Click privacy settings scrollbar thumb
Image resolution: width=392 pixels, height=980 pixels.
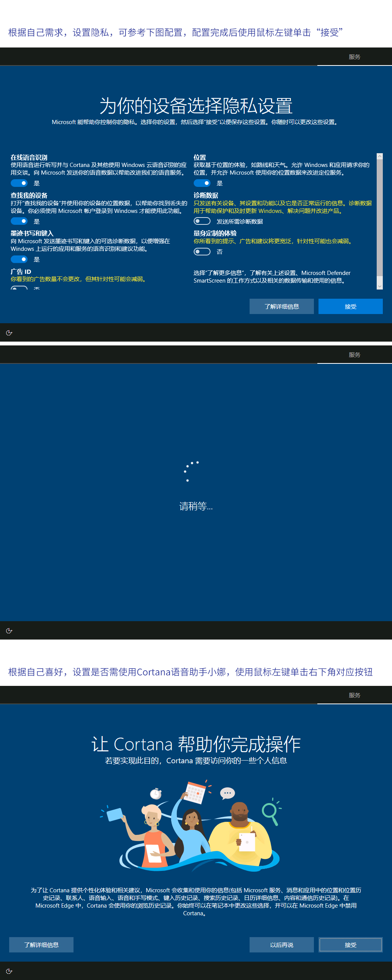[x=380, y=218]
